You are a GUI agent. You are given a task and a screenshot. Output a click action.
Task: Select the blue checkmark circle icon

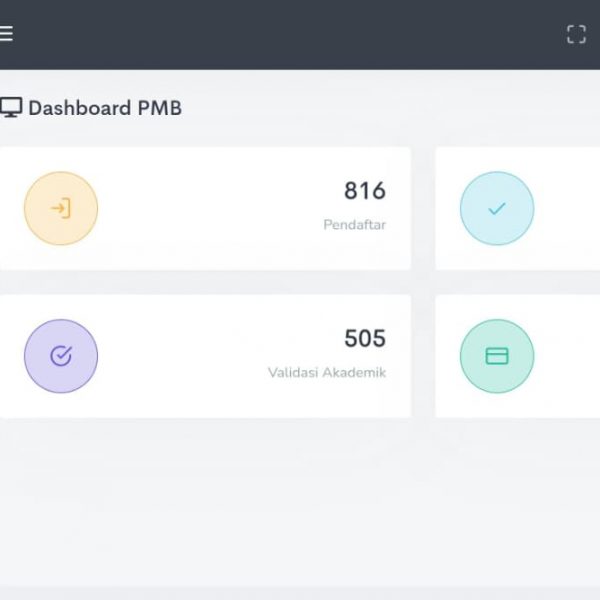[496, 208]
